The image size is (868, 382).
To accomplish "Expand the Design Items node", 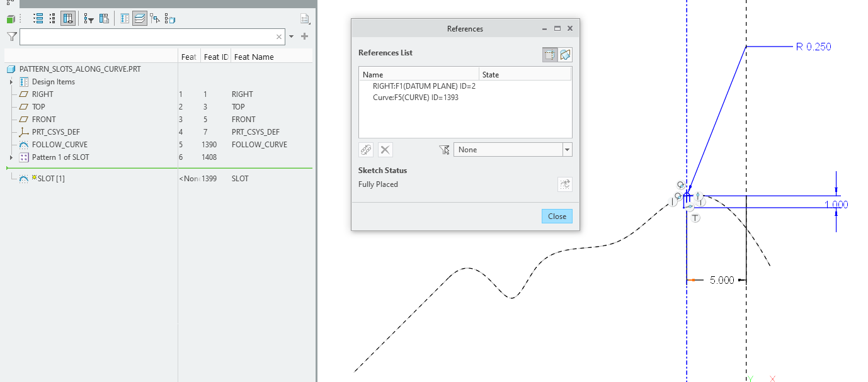I will pos(11,81).
